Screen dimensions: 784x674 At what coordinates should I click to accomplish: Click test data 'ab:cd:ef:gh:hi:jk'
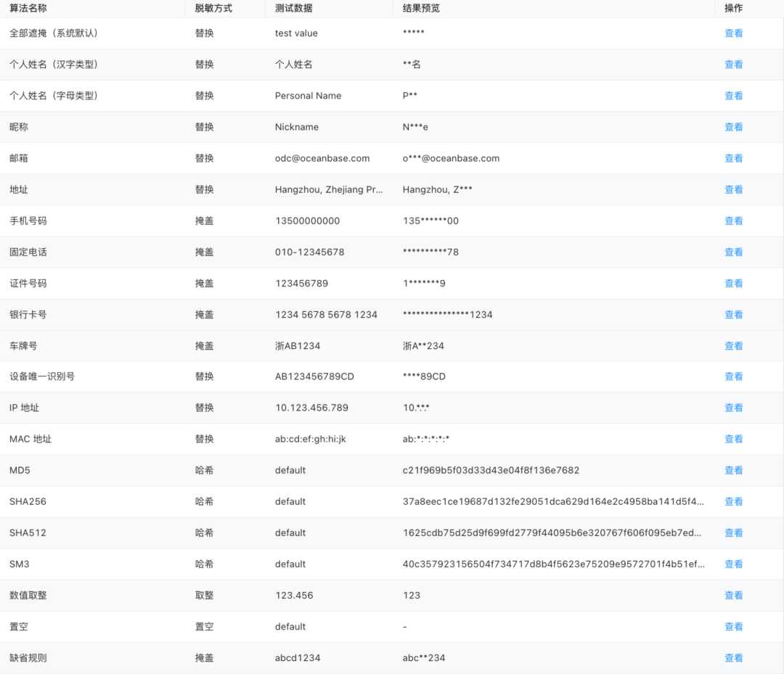[310, 439]
